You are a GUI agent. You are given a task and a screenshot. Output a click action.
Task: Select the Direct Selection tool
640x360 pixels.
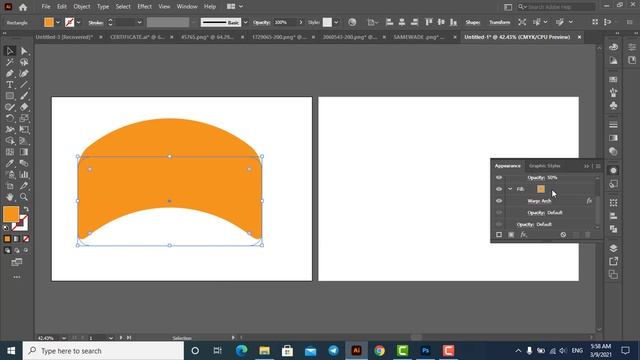(x=24, y=51)
